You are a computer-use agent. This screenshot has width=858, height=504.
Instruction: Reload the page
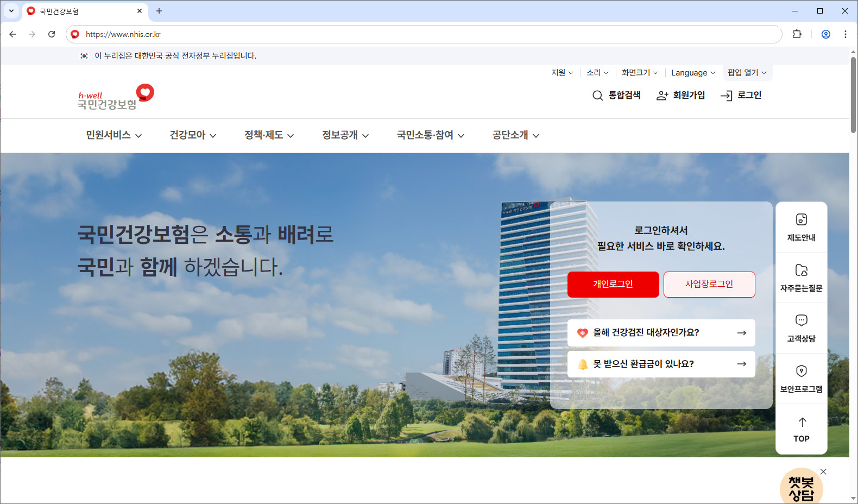(x=52, y=34)
